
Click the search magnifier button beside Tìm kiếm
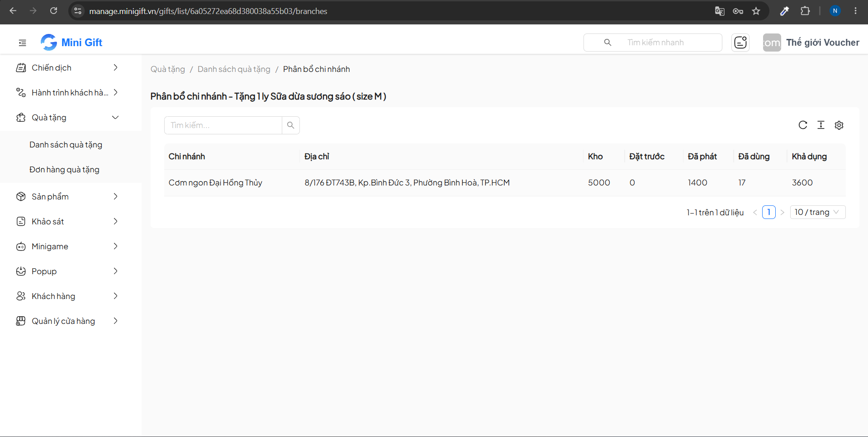291,125
